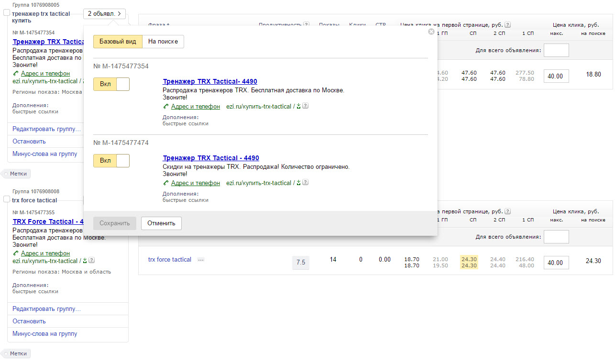Open the trx force tactical phrase link in table
This screenshot has width=615, height=364.
[170, 260]
